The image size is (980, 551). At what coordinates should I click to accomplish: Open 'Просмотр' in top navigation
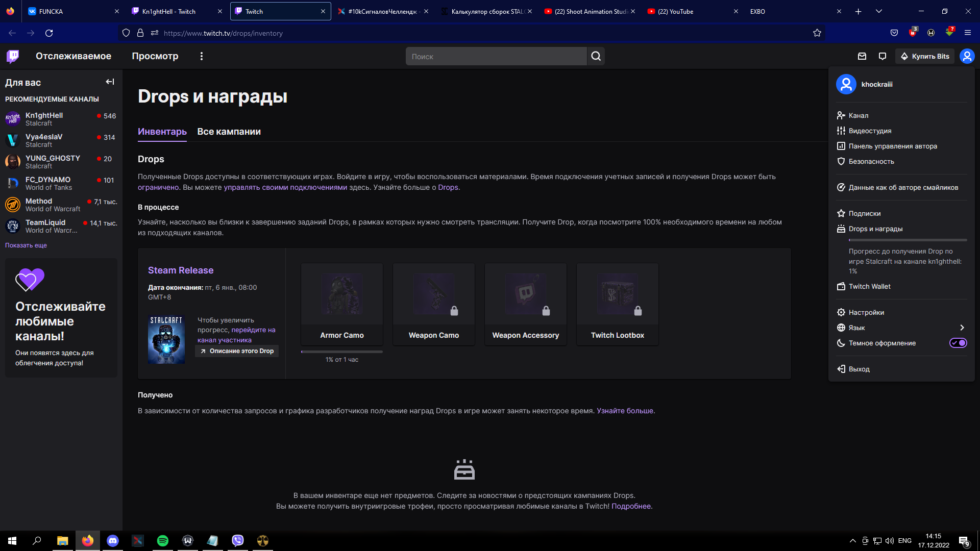[x=155, y=56]
